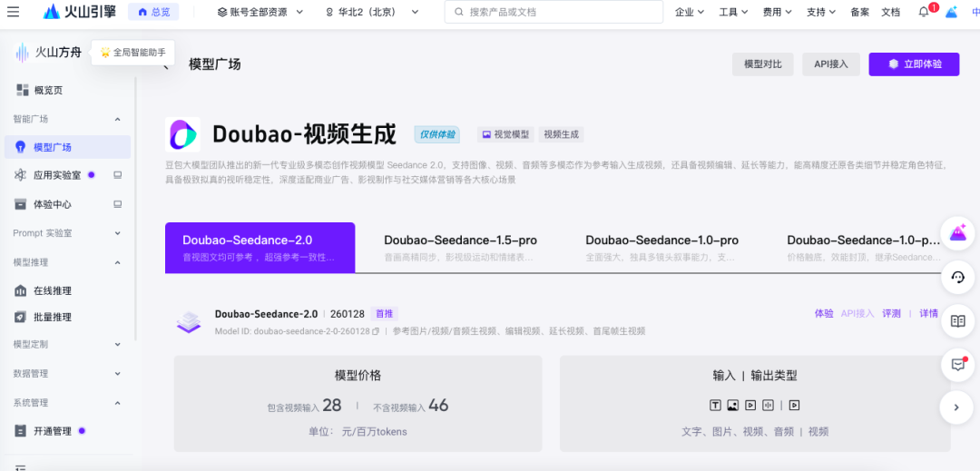980x471 pixels.
Task: Open the 费用 menu in top bar
Action: click(x=777, y=12)
